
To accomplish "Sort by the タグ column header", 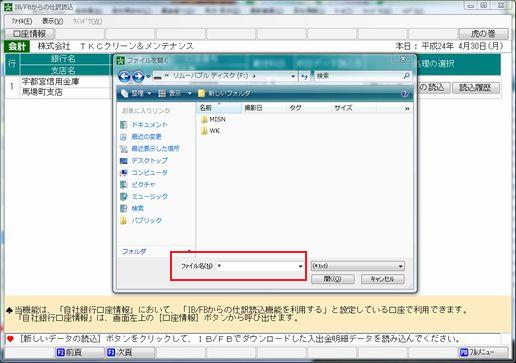I will tap(308, 108).
